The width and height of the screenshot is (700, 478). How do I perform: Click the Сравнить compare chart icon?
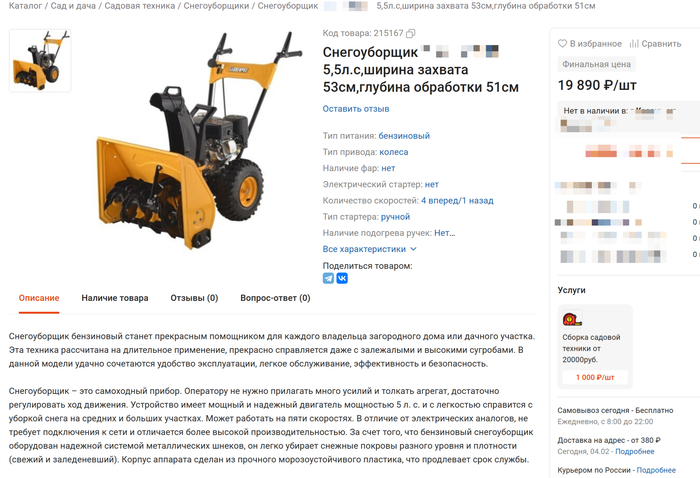[x=634, y=44]
